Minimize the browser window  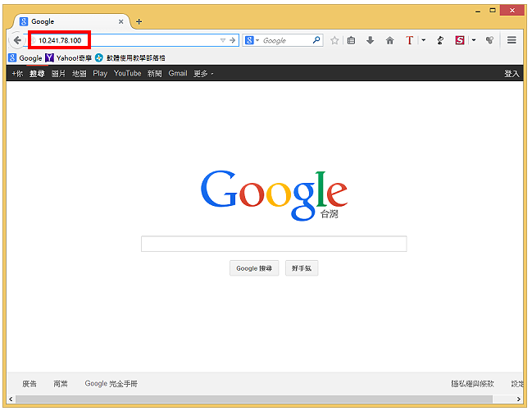(x=478, y=11)
